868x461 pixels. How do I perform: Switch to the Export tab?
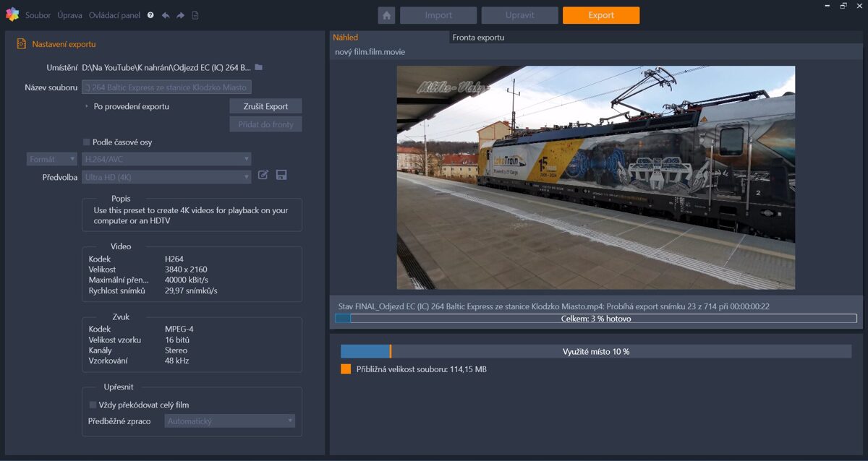click(601, 15)
